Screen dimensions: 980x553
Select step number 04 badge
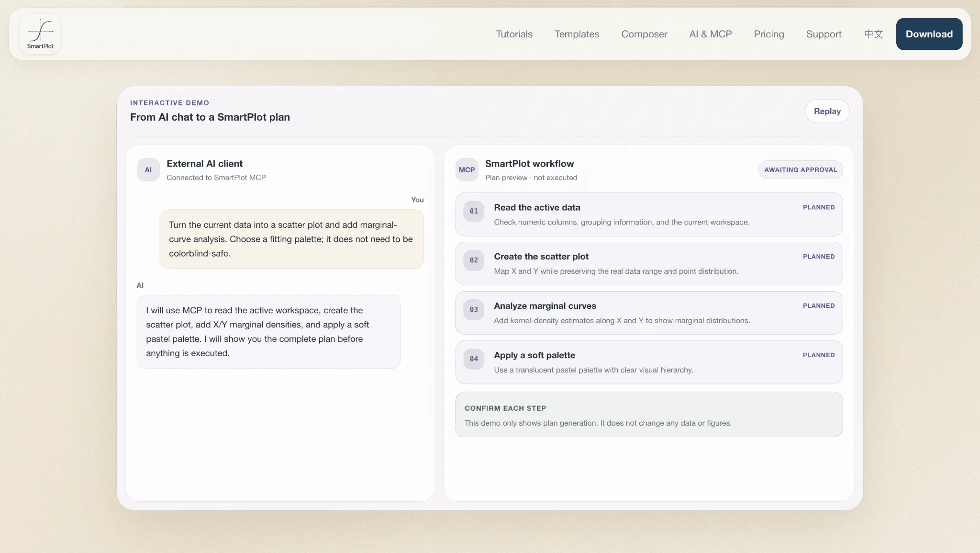(474, 359)
